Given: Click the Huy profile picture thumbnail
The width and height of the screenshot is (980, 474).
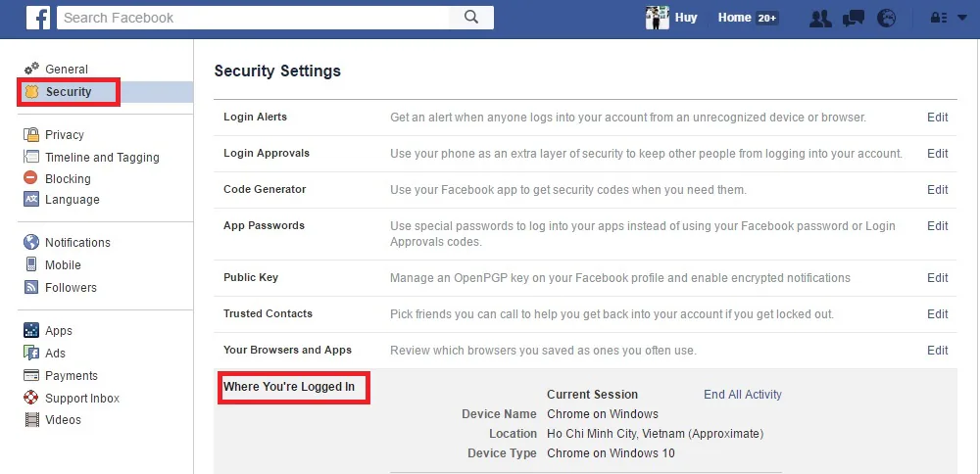Looking at the screenshot, I should point(657,18).
